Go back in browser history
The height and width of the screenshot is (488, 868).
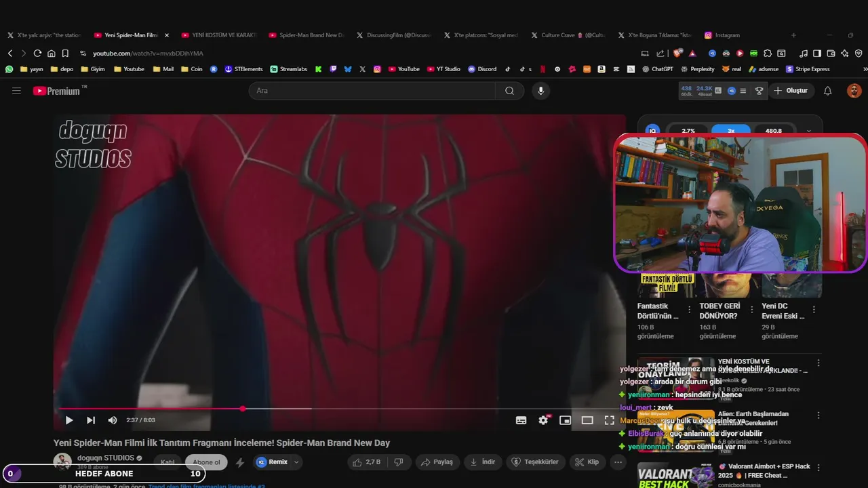click(x=10, y=53)
